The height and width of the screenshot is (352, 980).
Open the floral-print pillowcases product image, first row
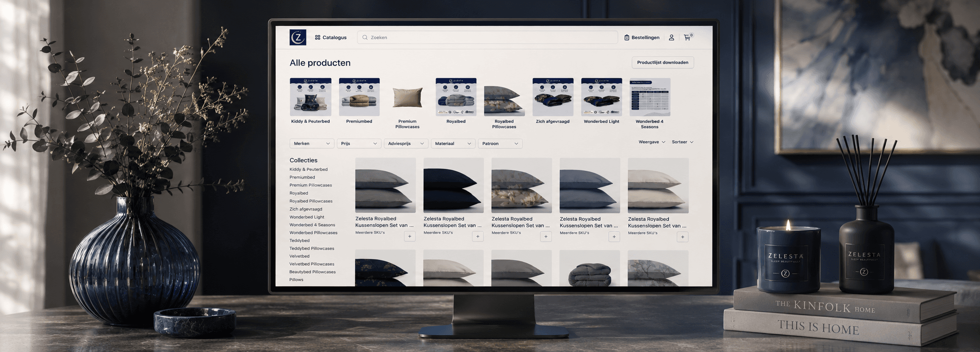pyautogui.click(x=521, y=185)
